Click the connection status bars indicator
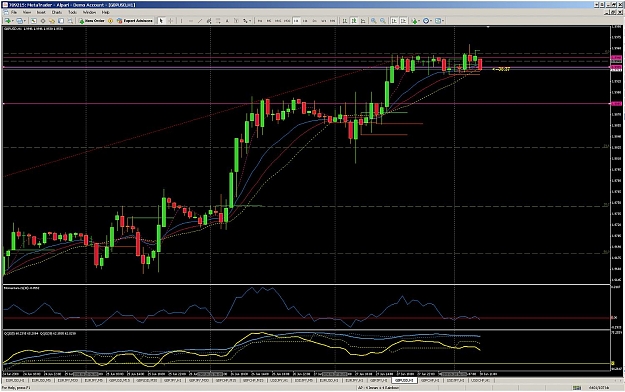625x392 pixels. 577,388
